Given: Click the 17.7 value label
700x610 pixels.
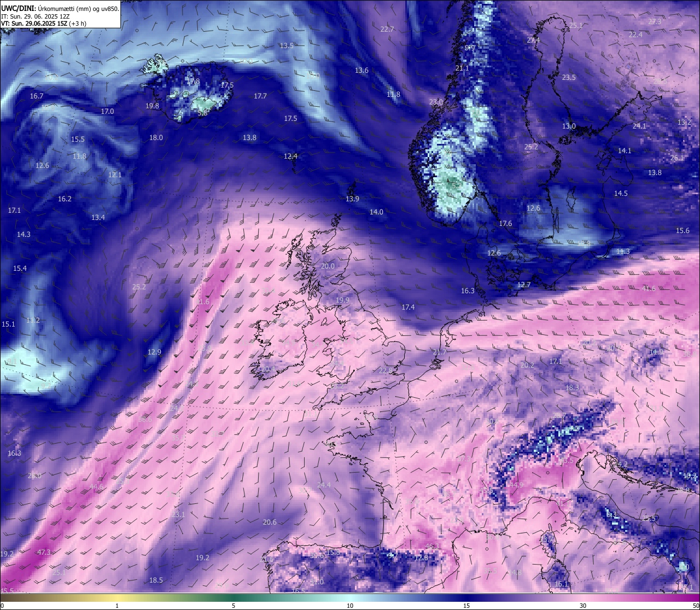Looking at the screenshot, I should [x=260, y=96].
